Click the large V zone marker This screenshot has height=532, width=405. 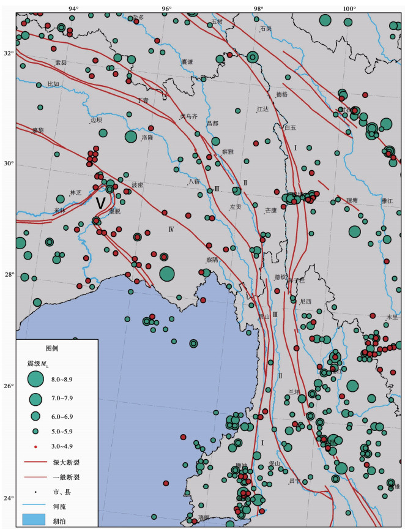100,203
